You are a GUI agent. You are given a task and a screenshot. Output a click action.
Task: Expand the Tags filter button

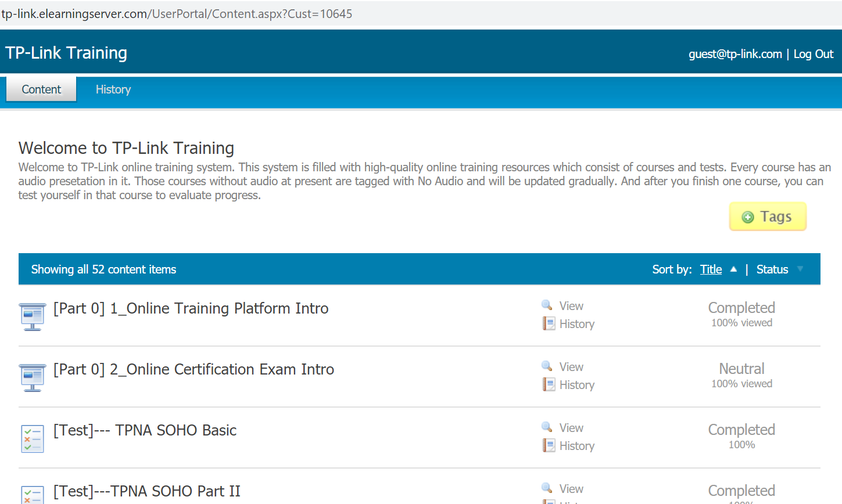[768, 217]
